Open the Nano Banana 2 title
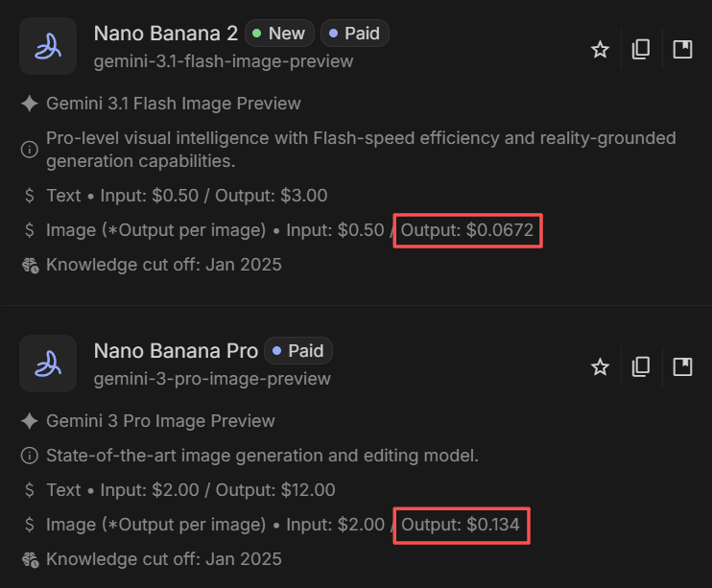 (165, 34)
